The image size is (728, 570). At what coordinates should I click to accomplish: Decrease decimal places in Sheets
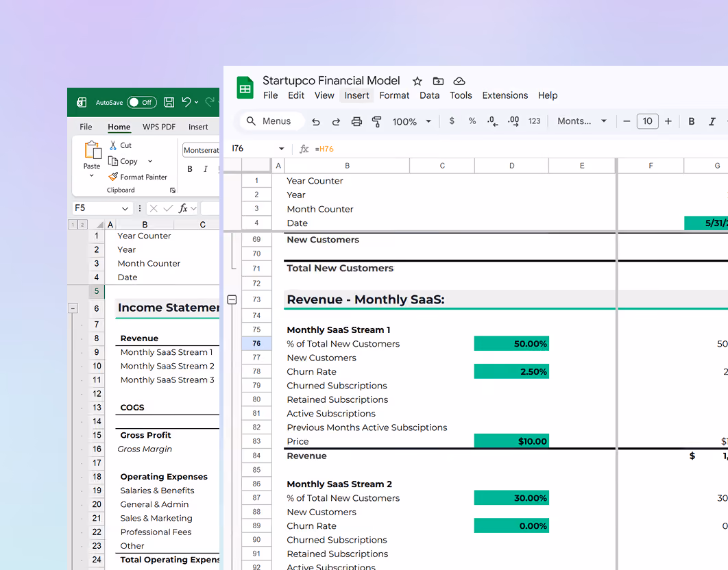492,121
